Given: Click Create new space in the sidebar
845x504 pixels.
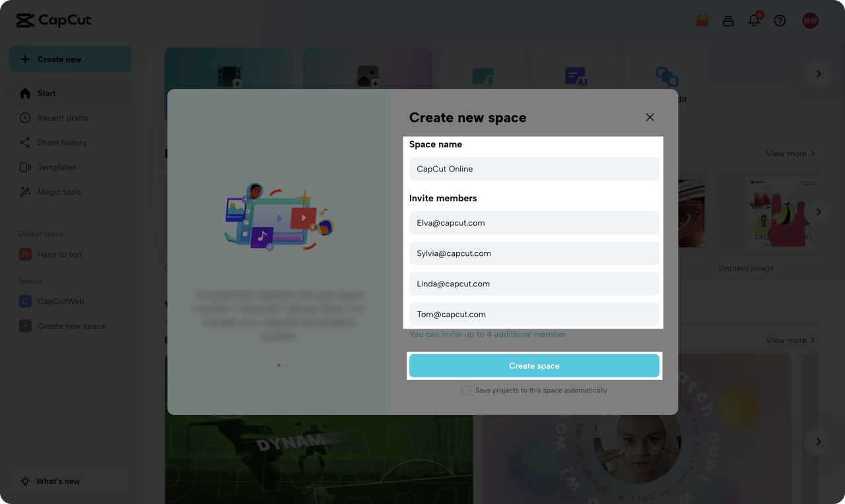Looking at the screenshot, I should [71, 326].
